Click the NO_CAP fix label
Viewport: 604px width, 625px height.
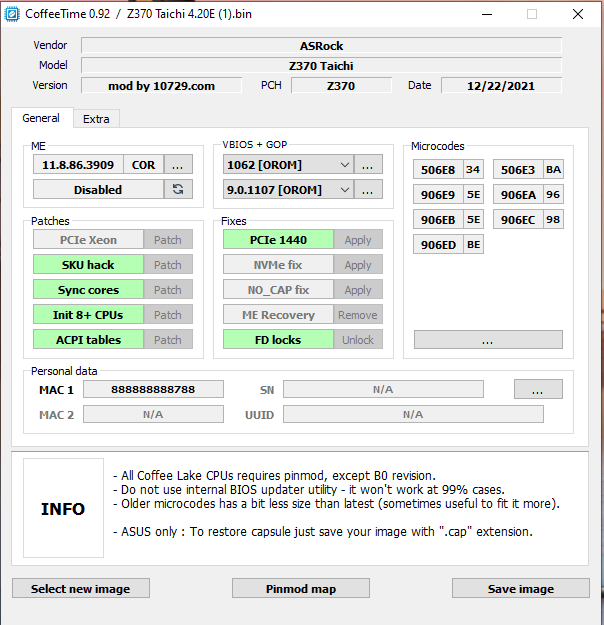[x=278, y=290]
